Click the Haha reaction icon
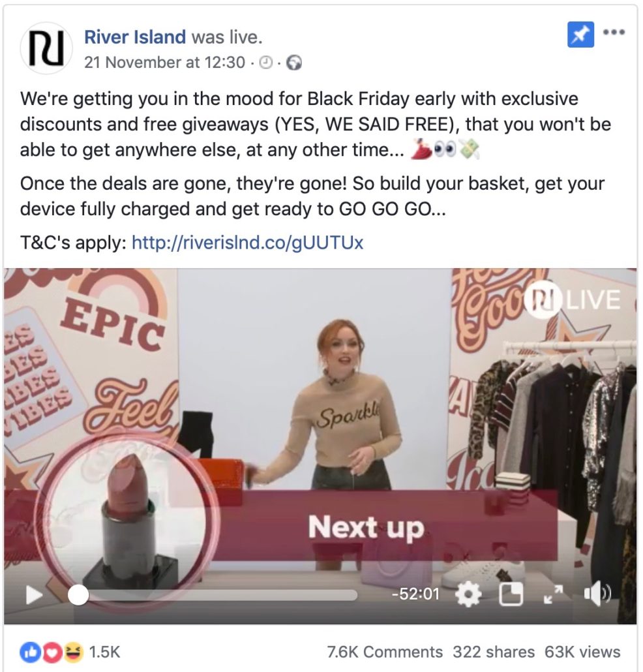This screenshot has height=672, width=643. (x=74, y=652)
